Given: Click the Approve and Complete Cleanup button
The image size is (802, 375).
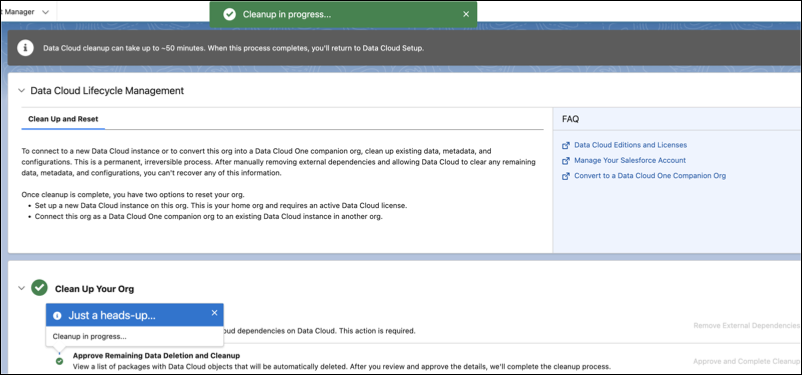Looking at the screenshot, I should [746, 361].
